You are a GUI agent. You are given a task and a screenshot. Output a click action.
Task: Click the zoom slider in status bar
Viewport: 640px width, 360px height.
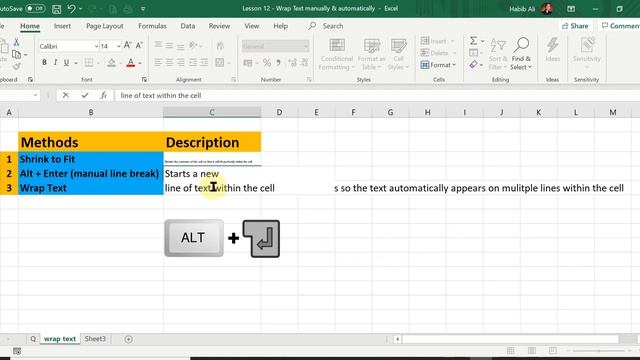(598, 351)
